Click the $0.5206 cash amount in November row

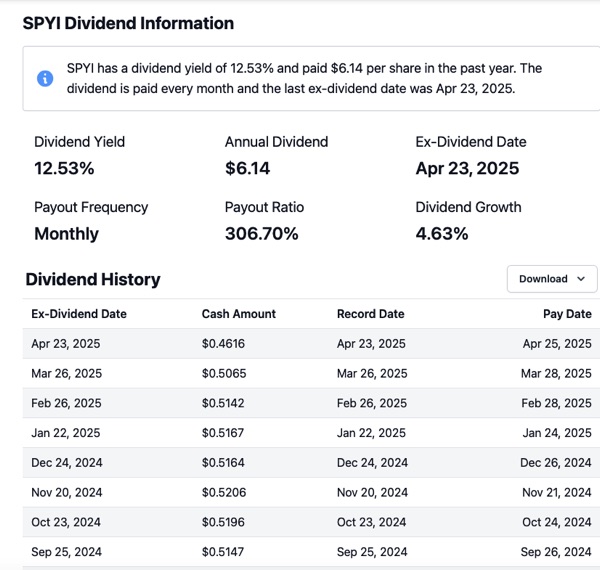click(223, 492)
